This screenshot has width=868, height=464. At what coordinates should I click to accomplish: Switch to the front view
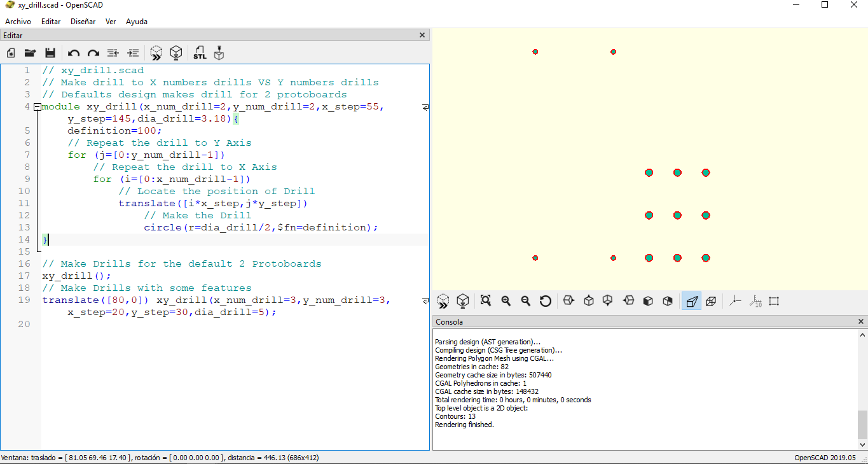[x=648, y=301]
